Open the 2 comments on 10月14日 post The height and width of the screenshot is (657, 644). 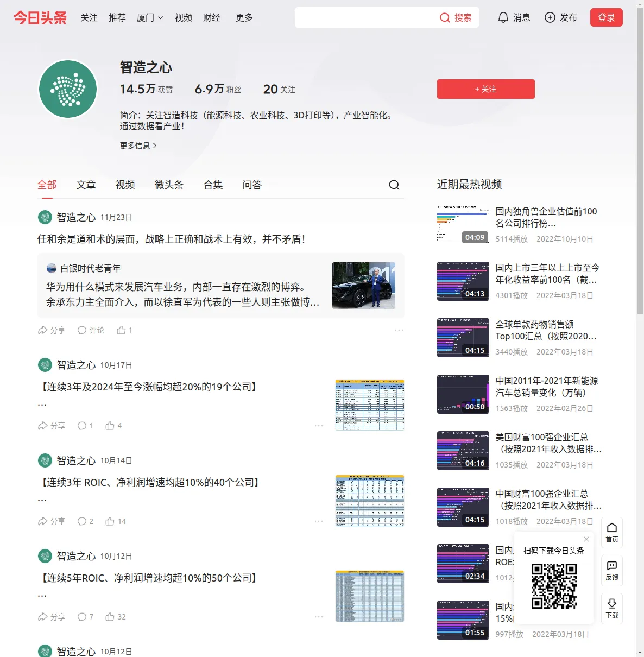point(85,521)
